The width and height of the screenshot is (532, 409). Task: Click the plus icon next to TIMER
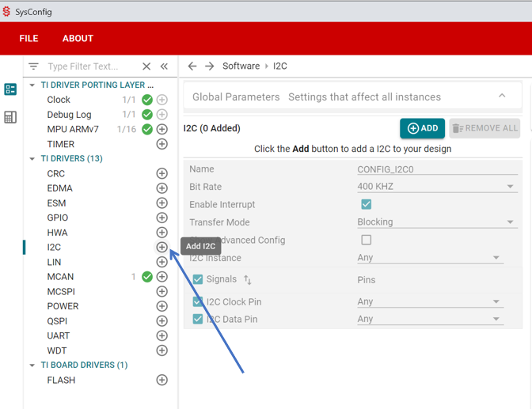click(161, 145)
